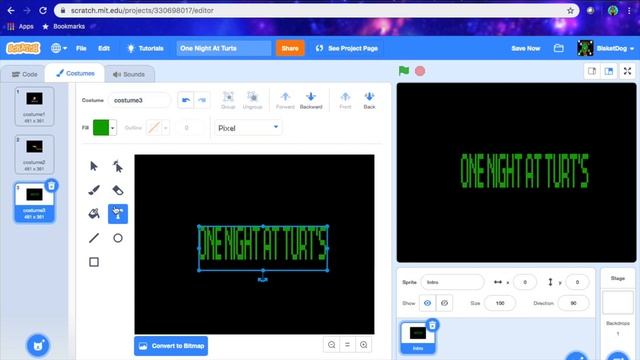Hide the sprite with crossed eye icon
This screenshot has width=640, height=360.
tap(444, 303)
